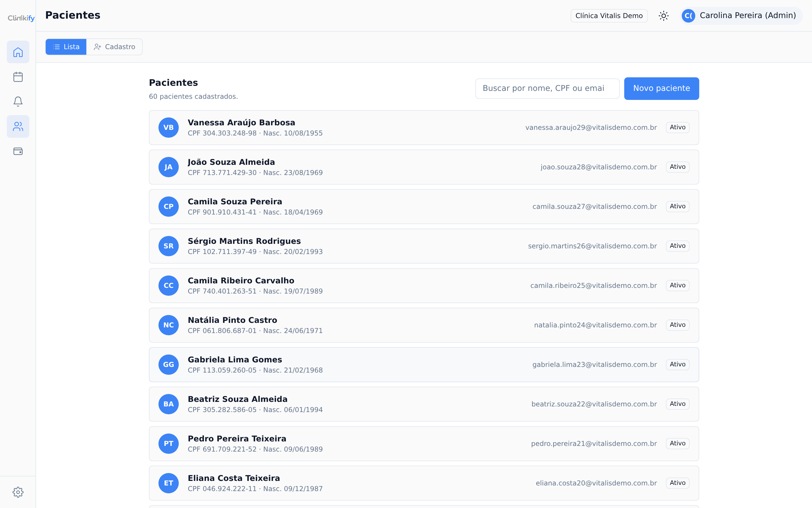Click email beatriz.souza22@vitalisdemo.com.br
This screenshot has width=812, height=508.
pos(594,404)
